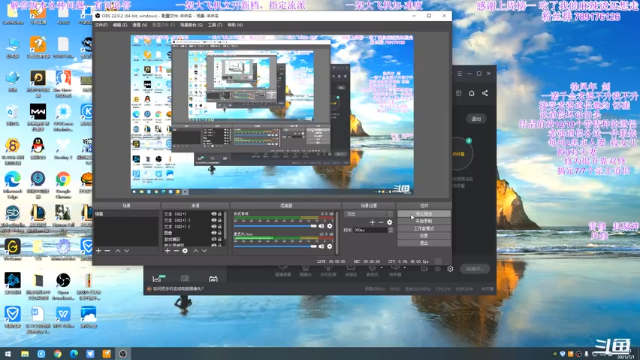This screenshot has width=640, height=360.
Task: Increase transition duration with stepper arrows
Action: tap(391, 230)
